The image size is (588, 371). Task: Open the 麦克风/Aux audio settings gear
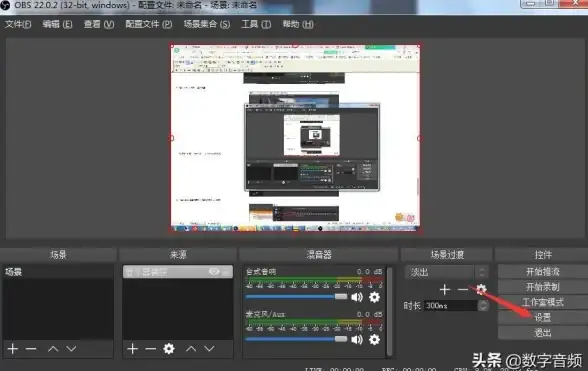(374, 339)
